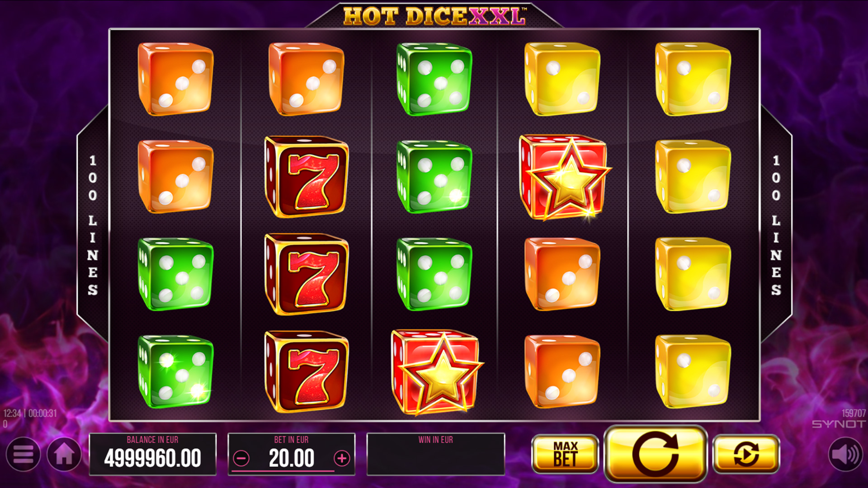This screenshot has height=488, width=868.
Task: Click the star dice on reel four
Action: pyautogui.click(x=565, y=178)
